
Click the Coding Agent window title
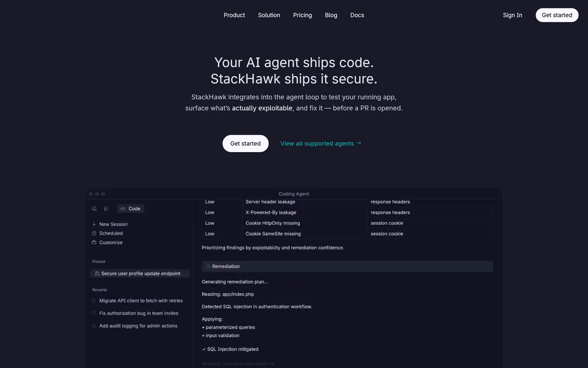294,194
